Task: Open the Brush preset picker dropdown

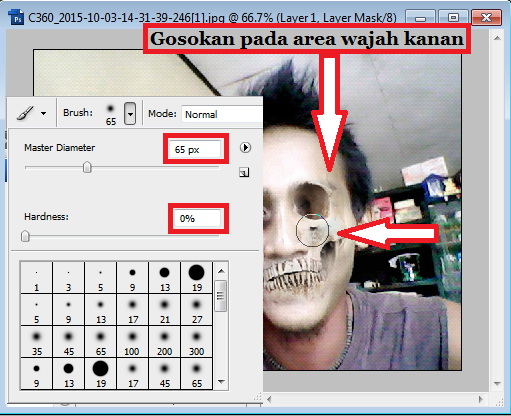Action: [x=130, y=114]
